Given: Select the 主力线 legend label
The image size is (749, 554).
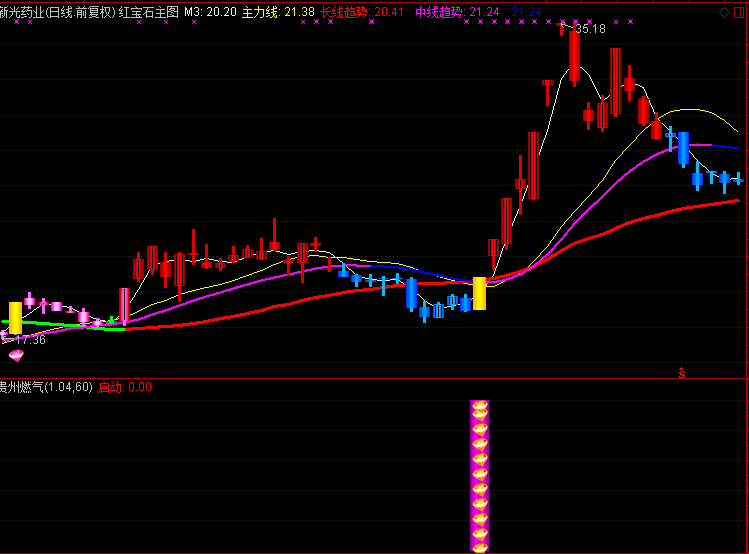Looking at the screenshot, I should (262, 12).
